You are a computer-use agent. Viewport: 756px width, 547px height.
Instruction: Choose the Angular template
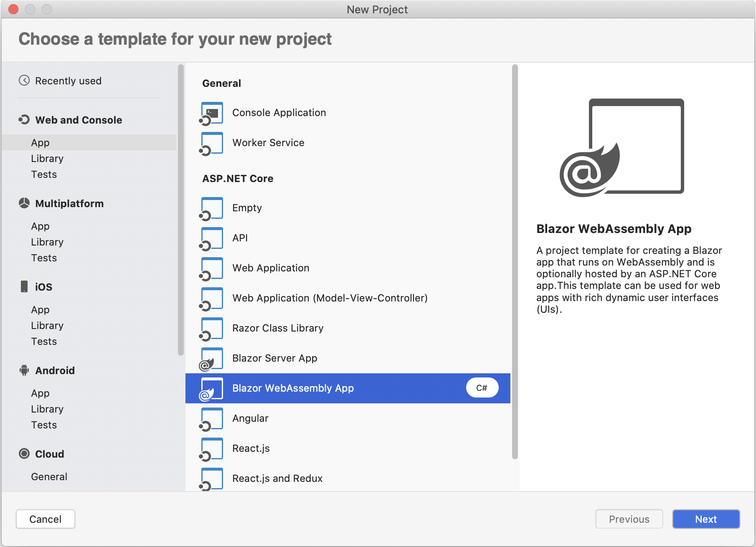tap(250, 418)
